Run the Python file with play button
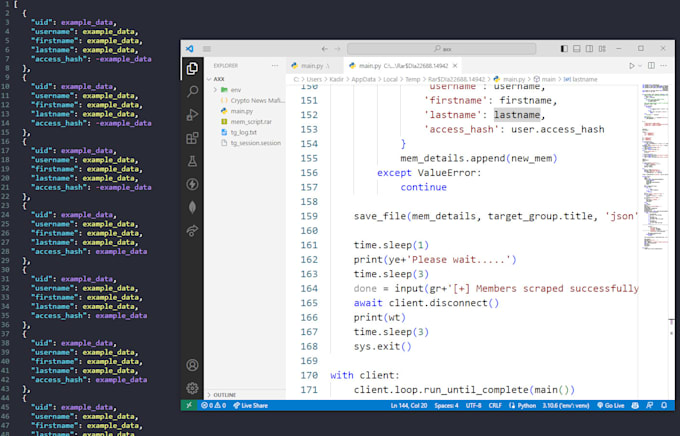This screenshot has height=436, width=680. (631, 66)
